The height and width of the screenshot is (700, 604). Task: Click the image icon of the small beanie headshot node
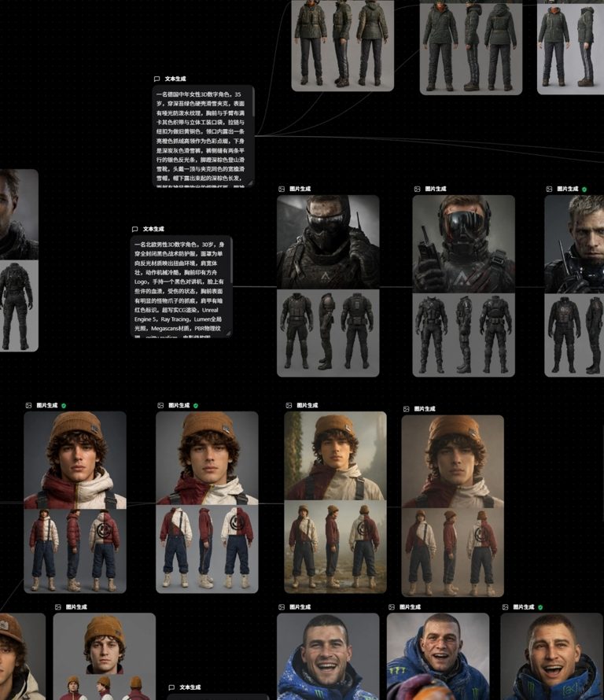click(58, 607)
